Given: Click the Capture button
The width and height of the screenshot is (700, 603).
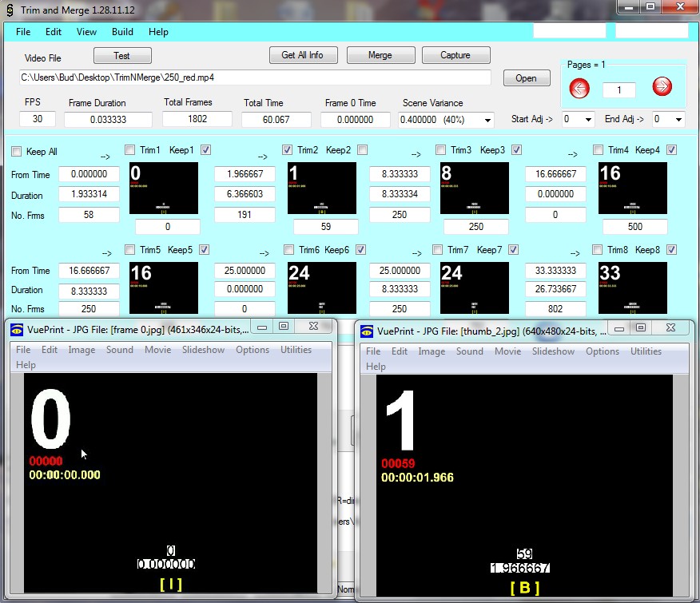Looking at the screenshot, I should [x=455, y=55].
